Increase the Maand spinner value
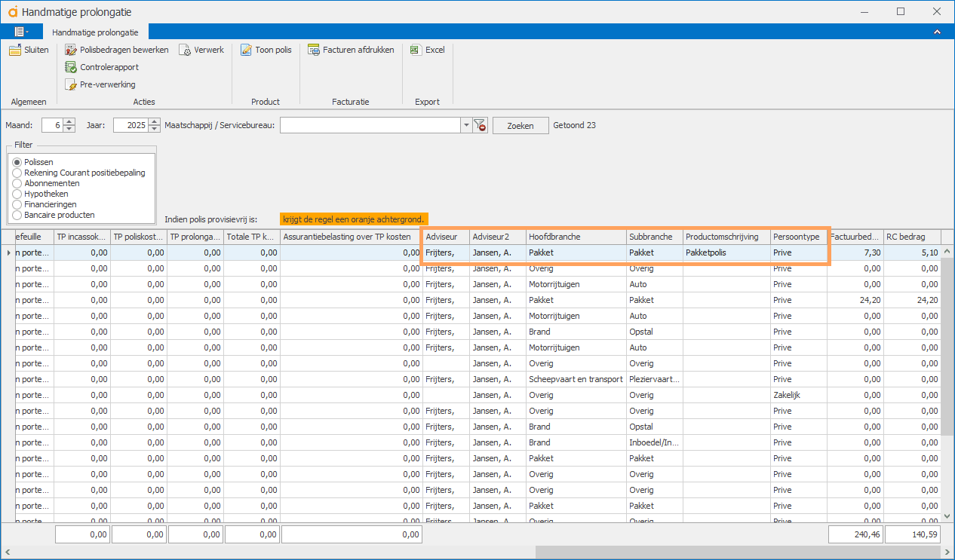This screenshot has width=955, height=560. 69,121
